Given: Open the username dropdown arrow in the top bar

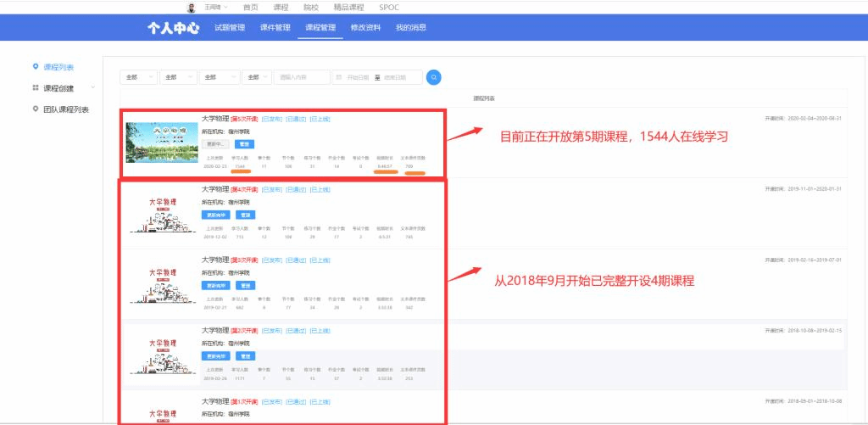Looking at the screenshot, I should (225, 7).
